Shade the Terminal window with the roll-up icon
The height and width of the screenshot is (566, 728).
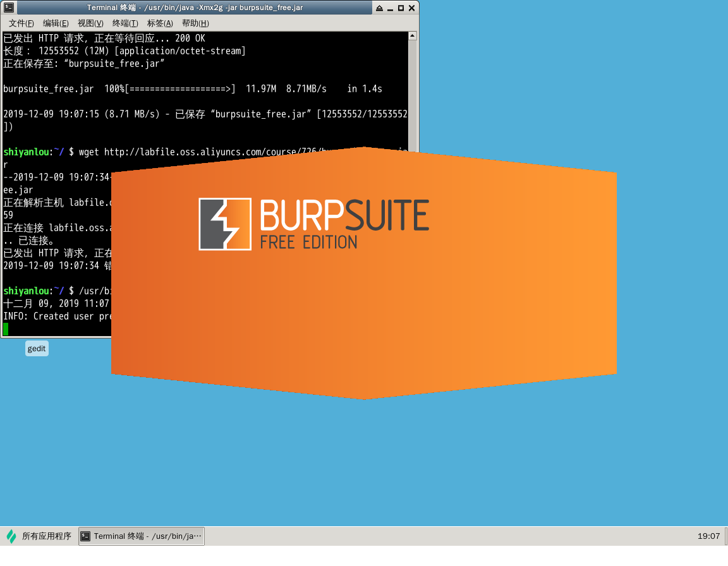click(379, 8)
